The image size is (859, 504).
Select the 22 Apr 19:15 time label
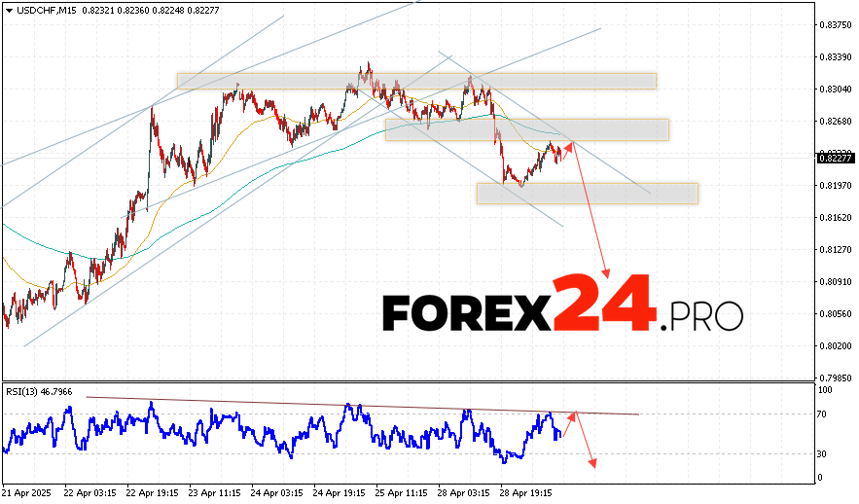(153, 493)
